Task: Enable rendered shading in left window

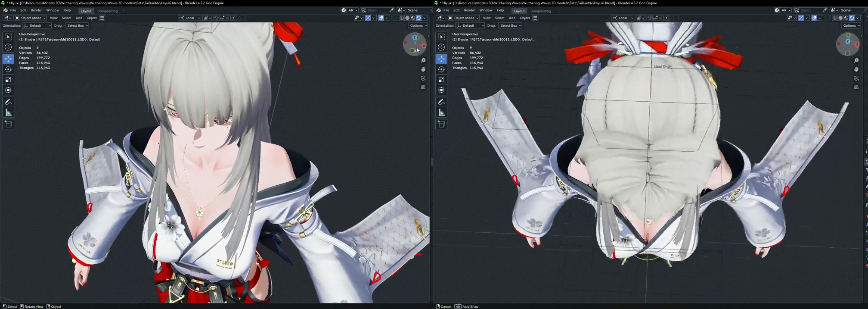Action: (x=418, y=18)
